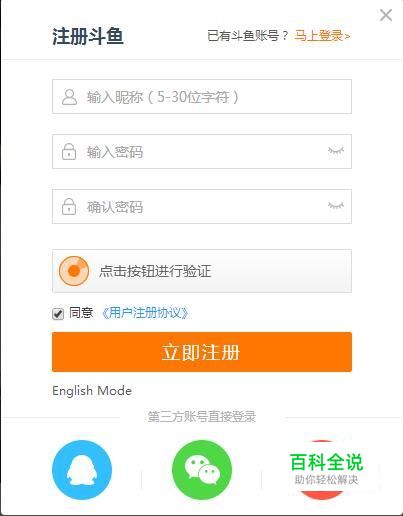
Task: Click the green WeChat login icon
Action: [202, 470]
